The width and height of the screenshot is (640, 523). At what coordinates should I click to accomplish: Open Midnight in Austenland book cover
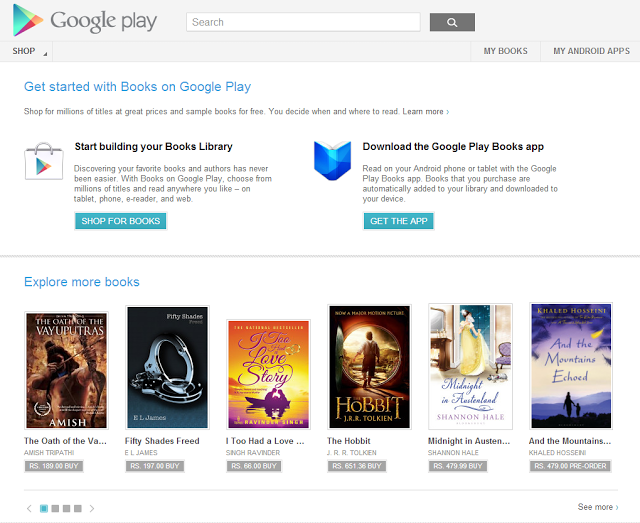click(x=470, y=366)
